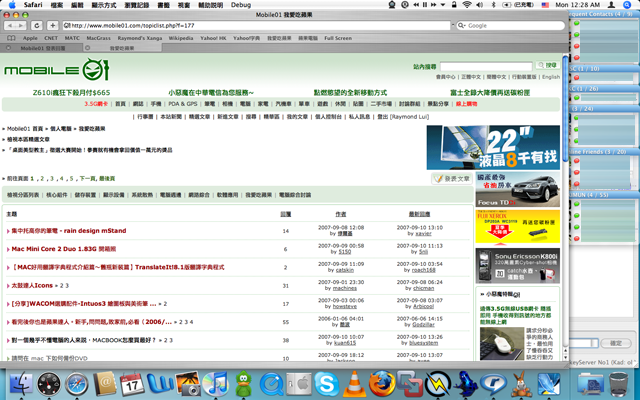
Task: Click the lightning bolt app icon in Dock
Action: pos(438,384)
